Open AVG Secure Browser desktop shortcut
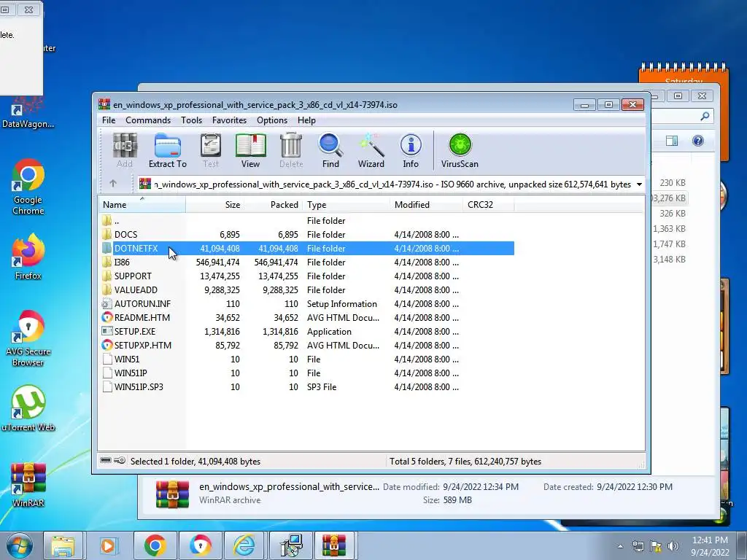This screenshot has height=560, width=747. (28, 338)
